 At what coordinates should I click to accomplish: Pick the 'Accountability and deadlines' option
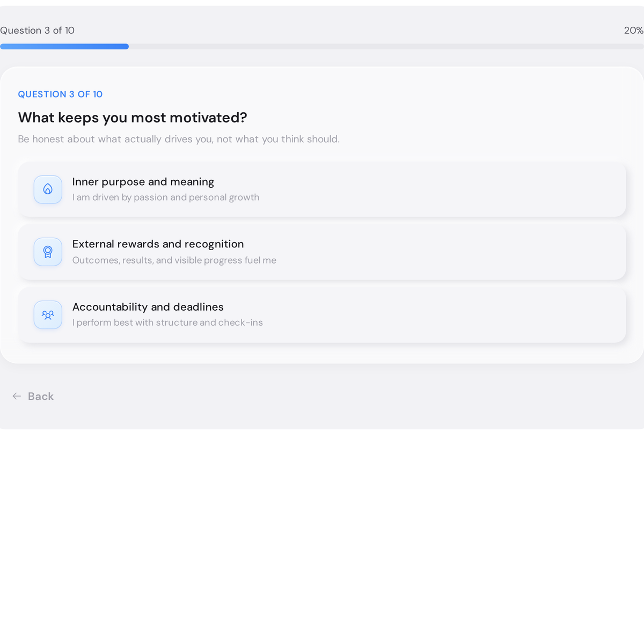coord(148,307)
